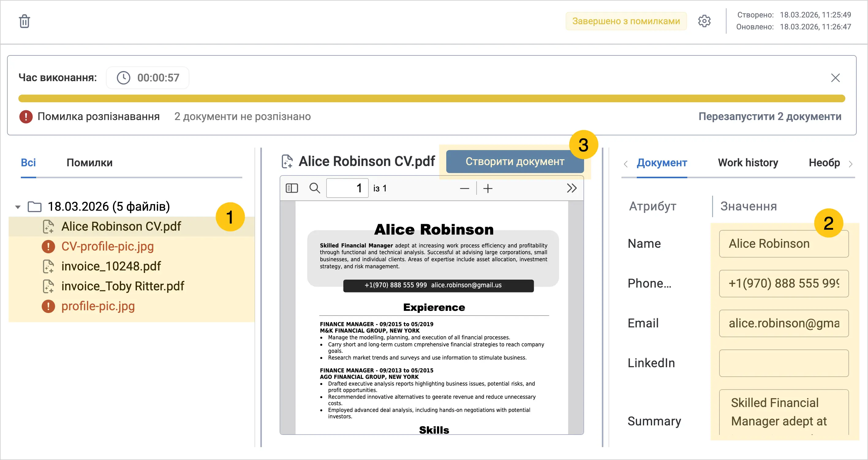Restart 2 documents link
868x460 pixels.
[x=770, y=116]
